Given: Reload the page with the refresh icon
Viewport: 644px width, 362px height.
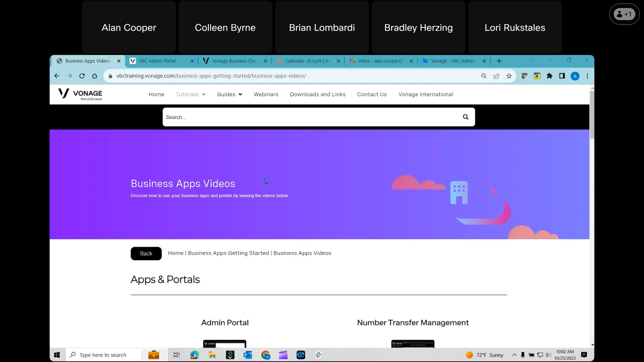Looking at the screenshot, I should [x=82, y=76].
